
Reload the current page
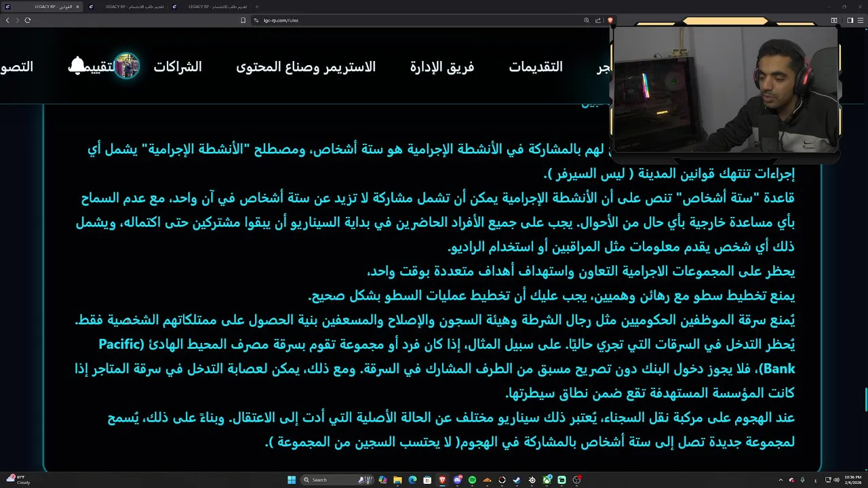[x=28, y=20]
